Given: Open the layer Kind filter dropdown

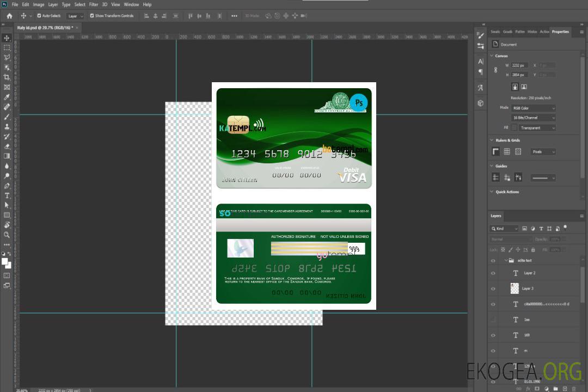Looking at the screenshot, I should [x=504, y=229].
